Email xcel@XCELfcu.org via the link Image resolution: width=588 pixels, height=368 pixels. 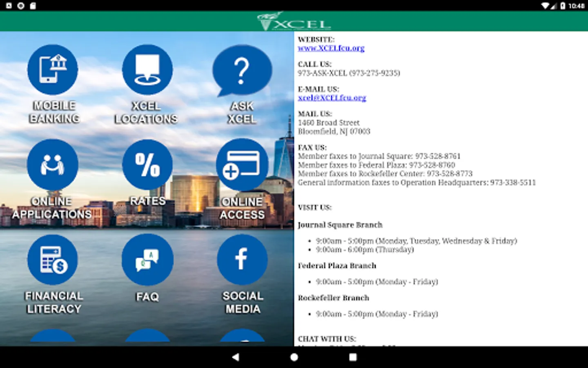[332, 98]
